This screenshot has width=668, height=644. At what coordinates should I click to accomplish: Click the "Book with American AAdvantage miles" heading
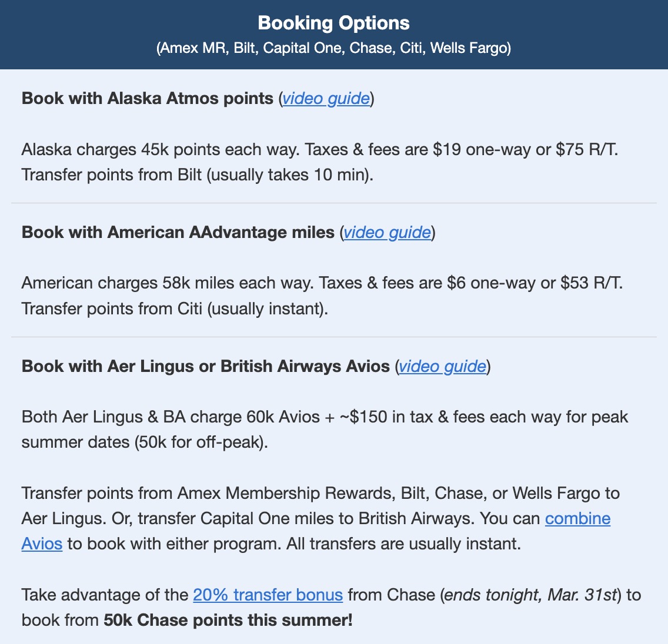(178, 232)
